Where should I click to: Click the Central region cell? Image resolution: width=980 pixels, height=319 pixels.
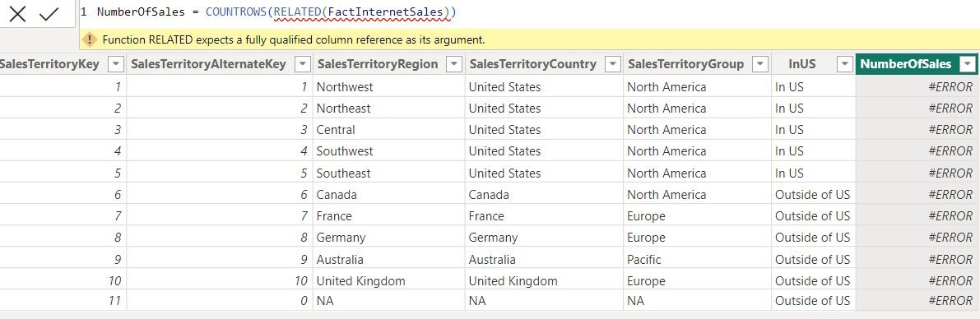[388, 130]
